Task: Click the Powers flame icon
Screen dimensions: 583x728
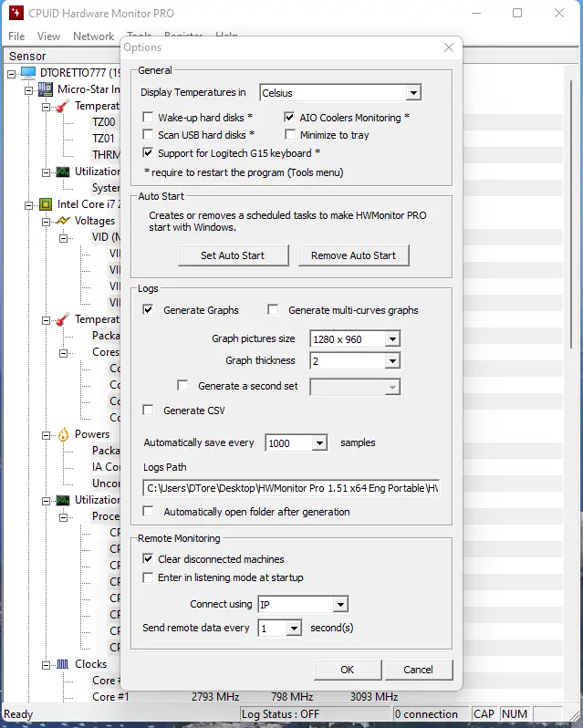Action: tap(63, 434)
